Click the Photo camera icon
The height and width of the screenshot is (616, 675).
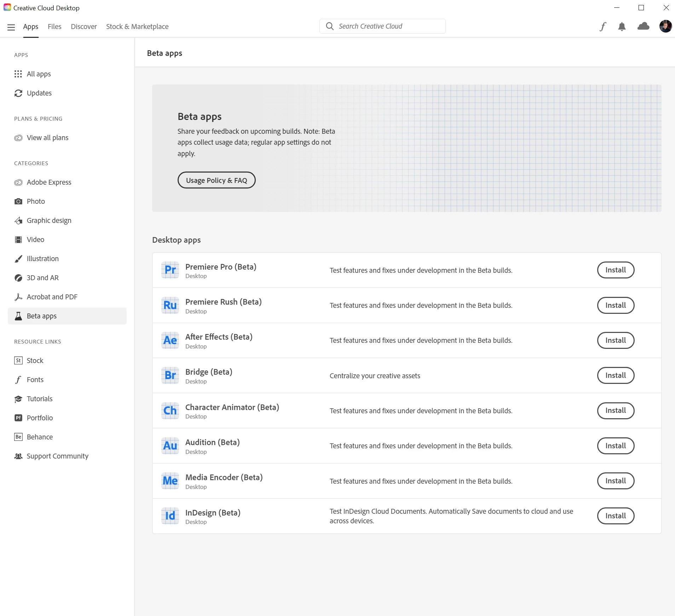18,201
